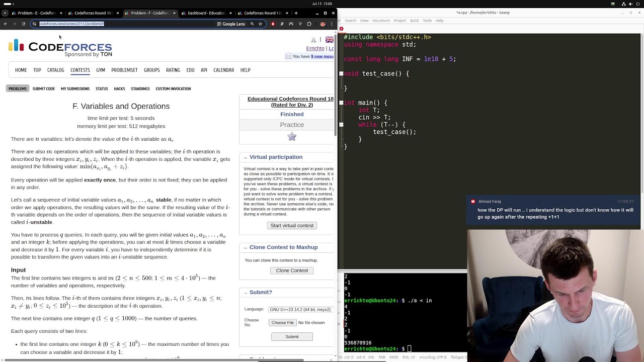
Task: Open Google Lens in address bar
Action: click(231, 24)
